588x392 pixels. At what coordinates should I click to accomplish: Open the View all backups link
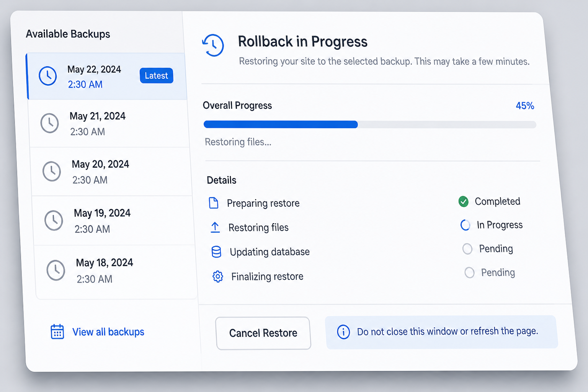click(x=108, y=332)
